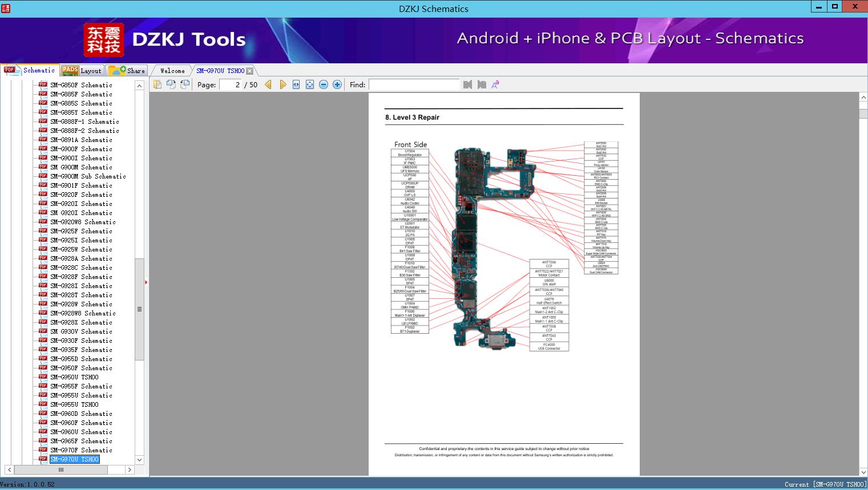
Task: Open SM-G925F Schematic
Action: tap(81, 231)
